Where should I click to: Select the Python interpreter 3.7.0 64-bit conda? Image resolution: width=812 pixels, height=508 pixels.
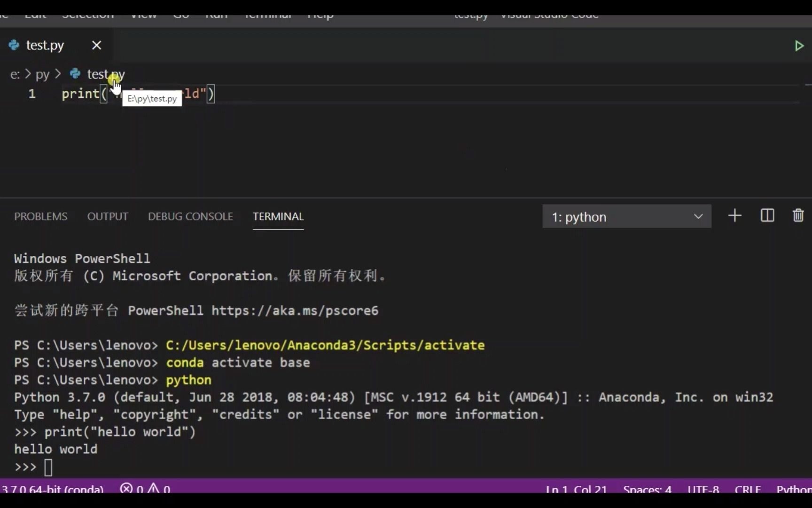click(x=52, y=489)
